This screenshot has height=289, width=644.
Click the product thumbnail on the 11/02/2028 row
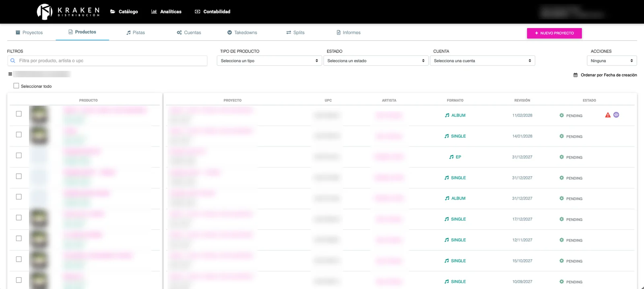point(39,115)
